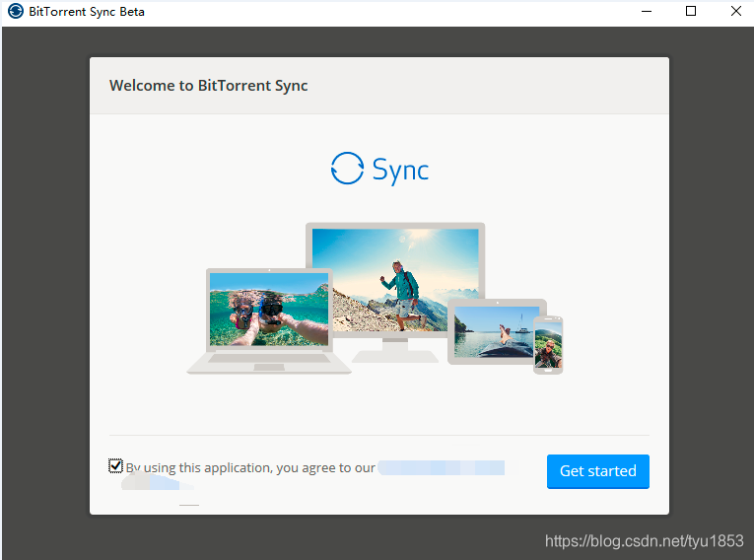Click the Get started button
Image resolution: width=754 pixels, height=560 pixels.
click(x=597, y=471)
